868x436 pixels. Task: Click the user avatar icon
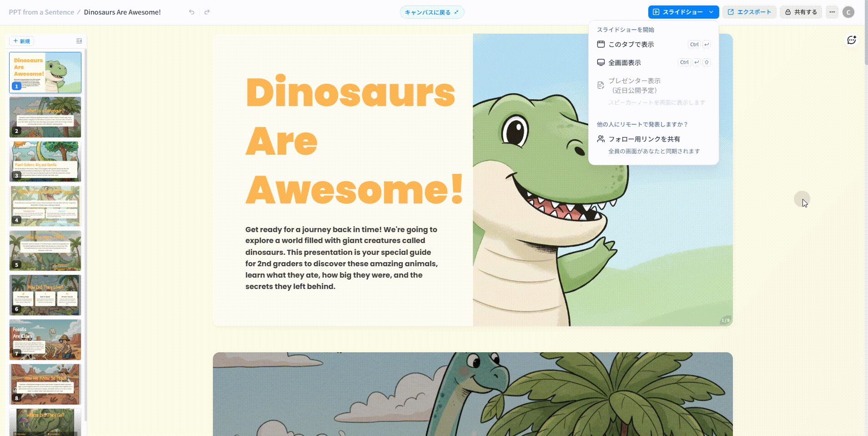(x=848, y=12)
